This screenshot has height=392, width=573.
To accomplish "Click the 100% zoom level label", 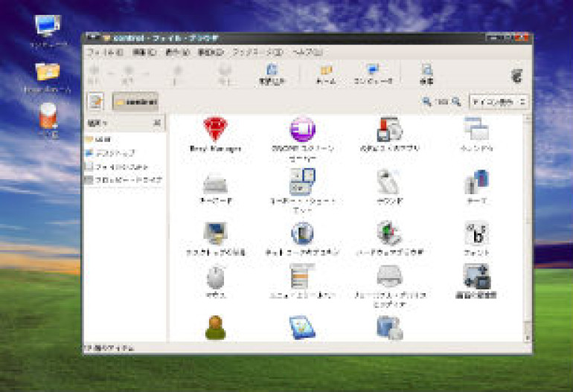I will tap(442, 102).
